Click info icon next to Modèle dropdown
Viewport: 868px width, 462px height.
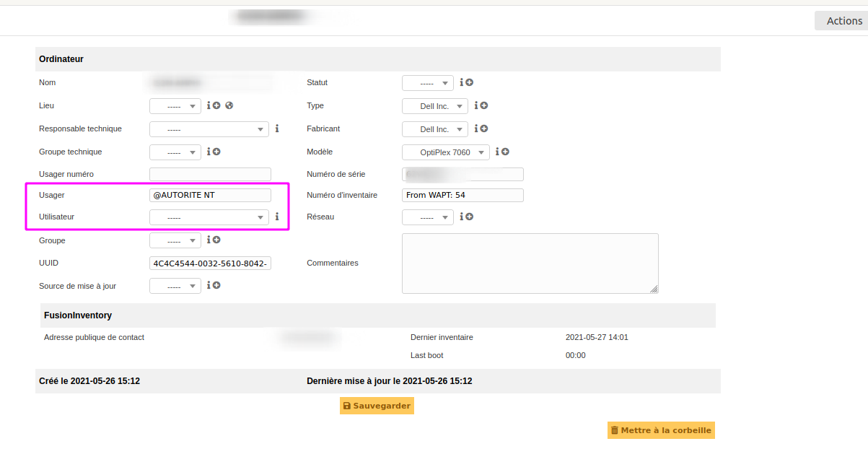[497, 152]
